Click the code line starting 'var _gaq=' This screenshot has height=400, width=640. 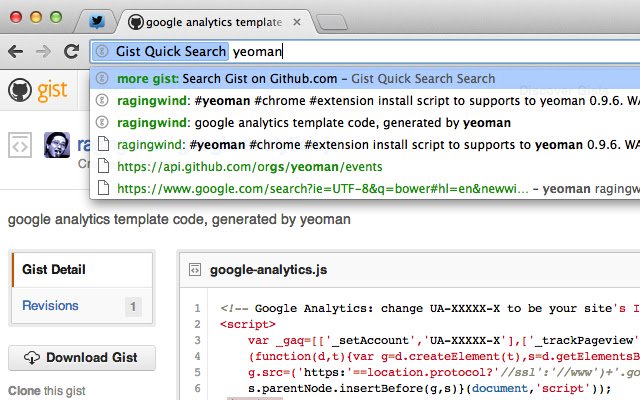pyautogui.click(x=444, y=340)
